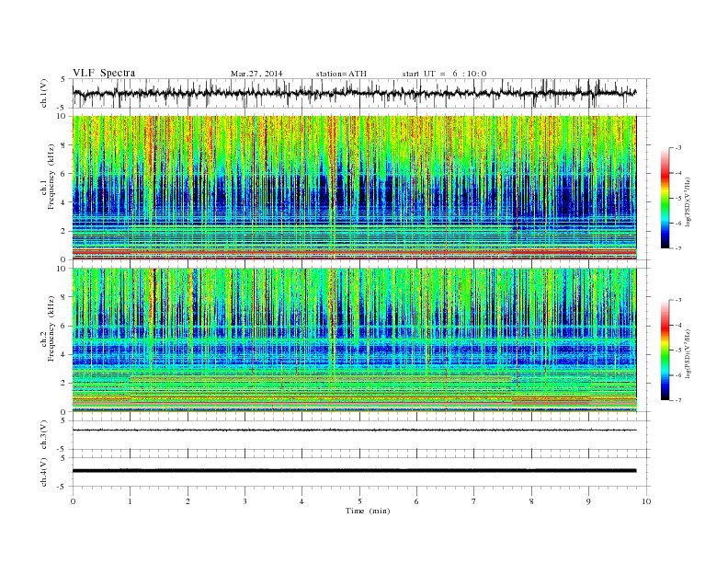Click the "10" tick on the time axis

point(646,501)
